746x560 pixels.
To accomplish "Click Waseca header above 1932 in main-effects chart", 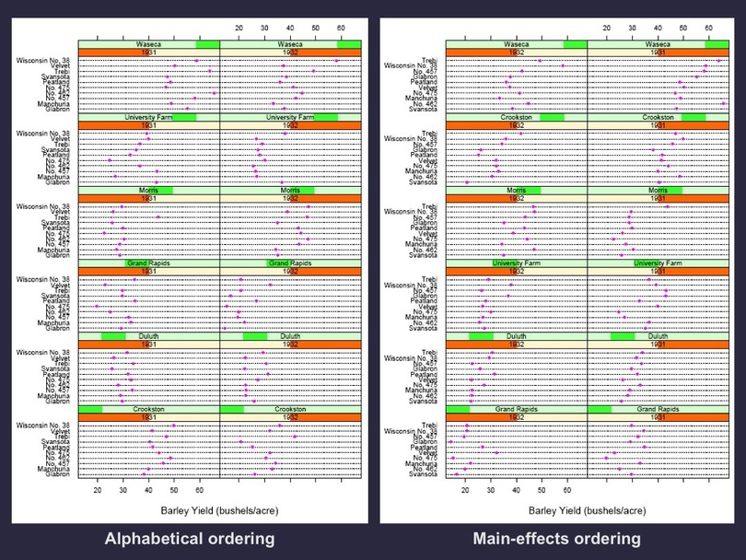I will (x=516, y=43).
